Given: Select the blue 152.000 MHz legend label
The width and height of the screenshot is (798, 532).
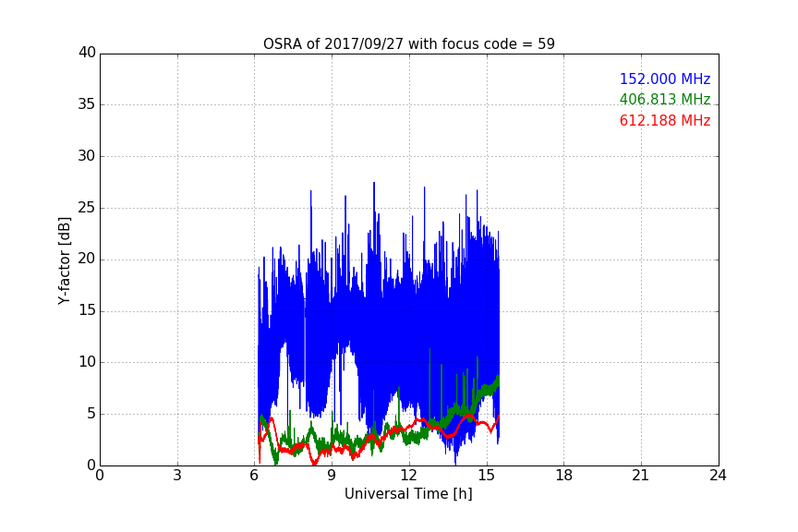Looking at the screenshot, I should 665,79.
